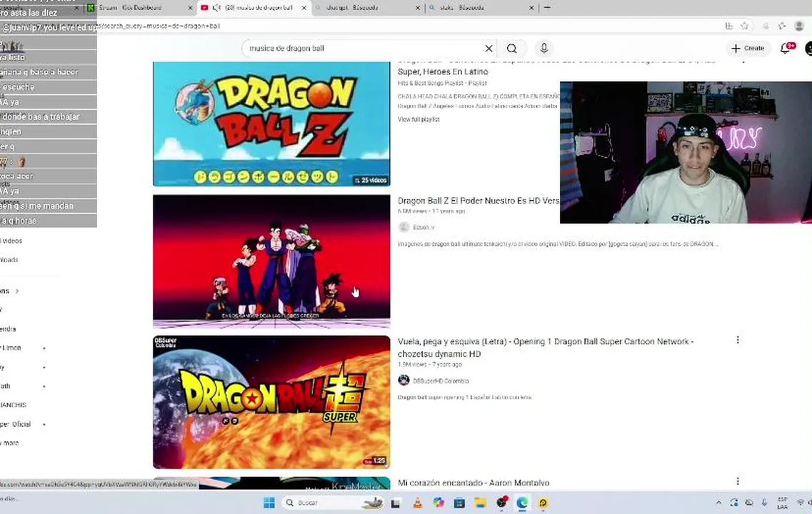Screen dimensions: 812x514
Task: Mute tab audio via speaker icon
Action: 216,8
